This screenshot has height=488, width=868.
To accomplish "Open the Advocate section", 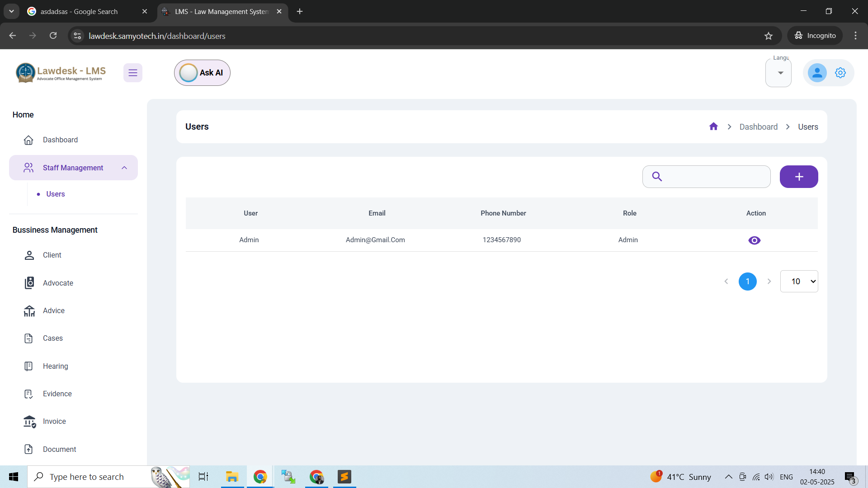I will [x=29, y=283].
